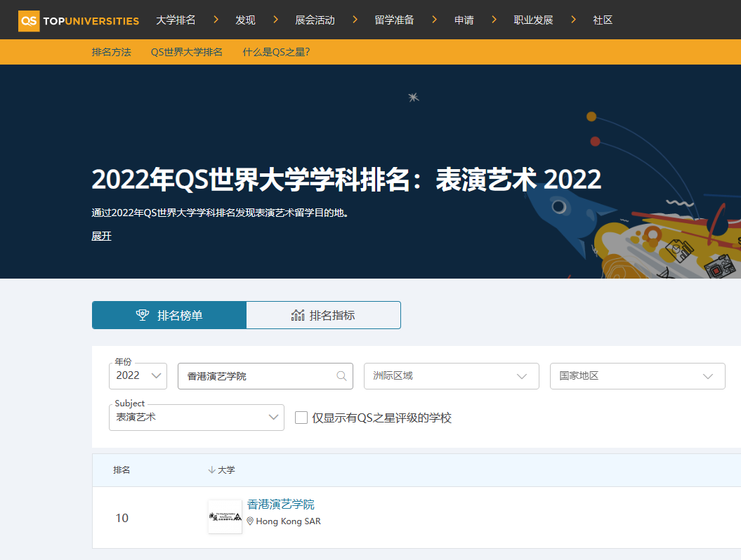Click the location pin icon by Hong Kong SAR

250,521
